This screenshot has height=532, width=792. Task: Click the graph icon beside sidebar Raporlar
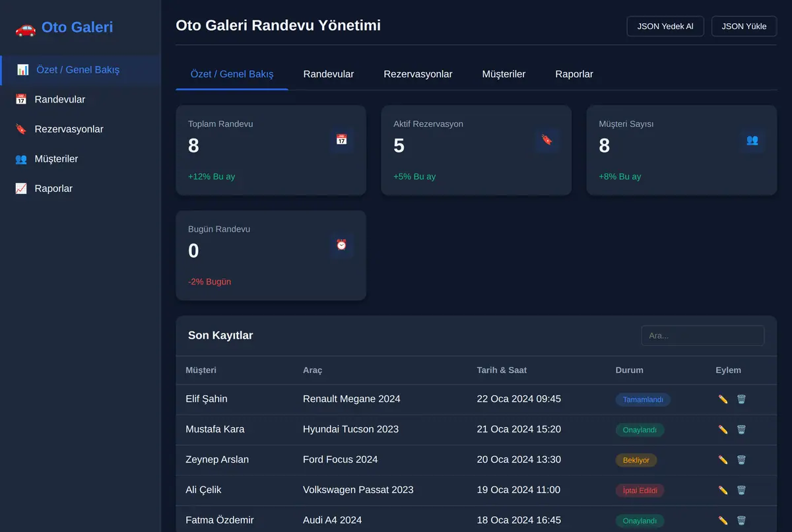21,189
